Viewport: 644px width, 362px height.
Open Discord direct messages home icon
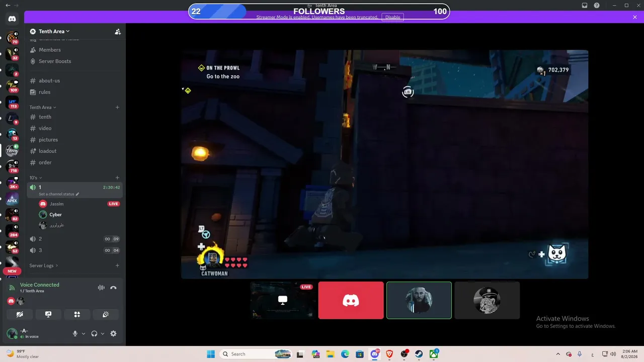point(12,19)
